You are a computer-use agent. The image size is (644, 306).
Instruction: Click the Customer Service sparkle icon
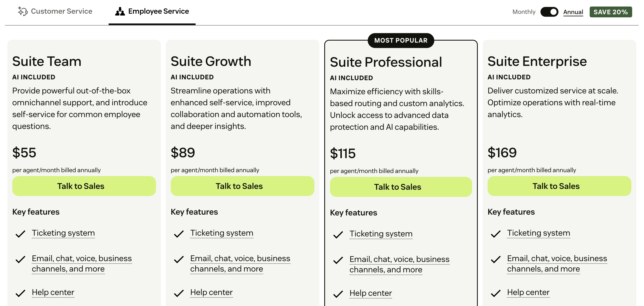click(22, 11)
